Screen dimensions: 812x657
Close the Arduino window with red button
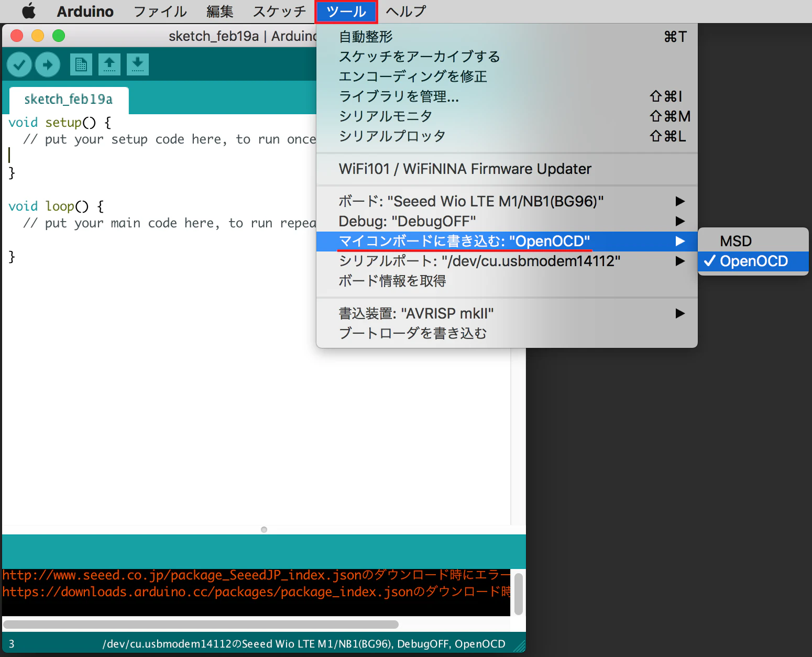click(17, 36)
